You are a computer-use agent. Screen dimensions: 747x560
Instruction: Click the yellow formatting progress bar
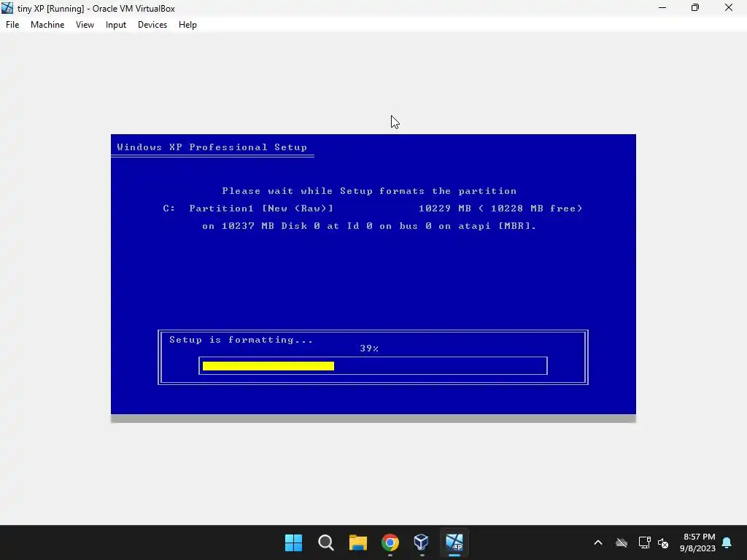click(x=268, y=366)
